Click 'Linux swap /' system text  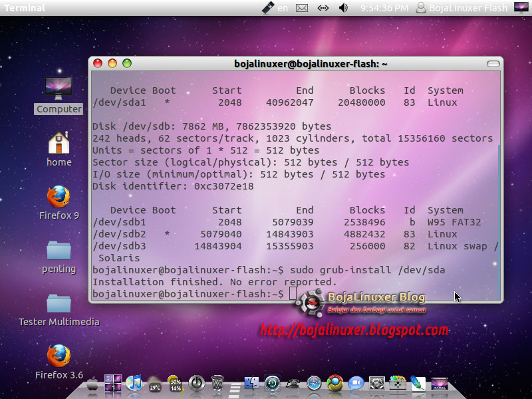pos(463,246)
